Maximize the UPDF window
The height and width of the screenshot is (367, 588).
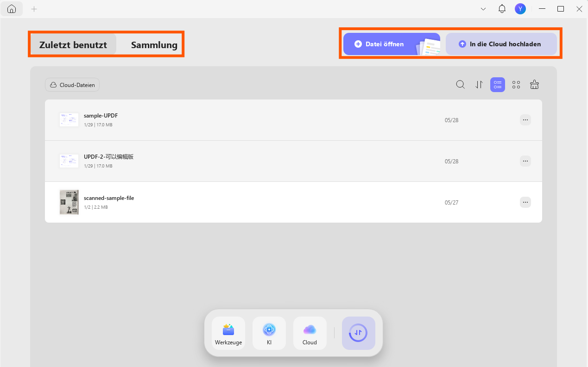pos(561,9)
